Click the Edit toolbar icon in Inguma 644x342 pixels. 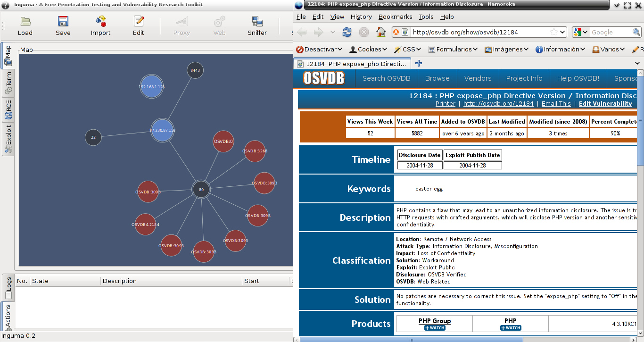(139, 22)
